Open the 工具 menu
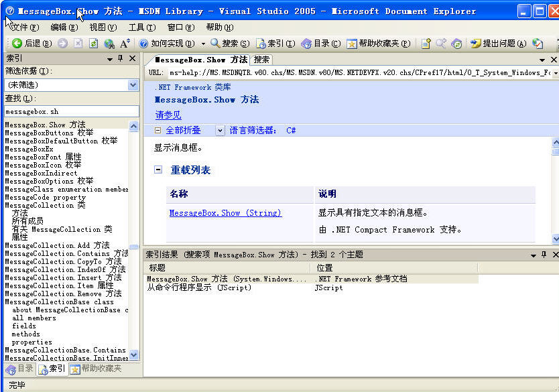The image size is (559, 392). point(141,27)
